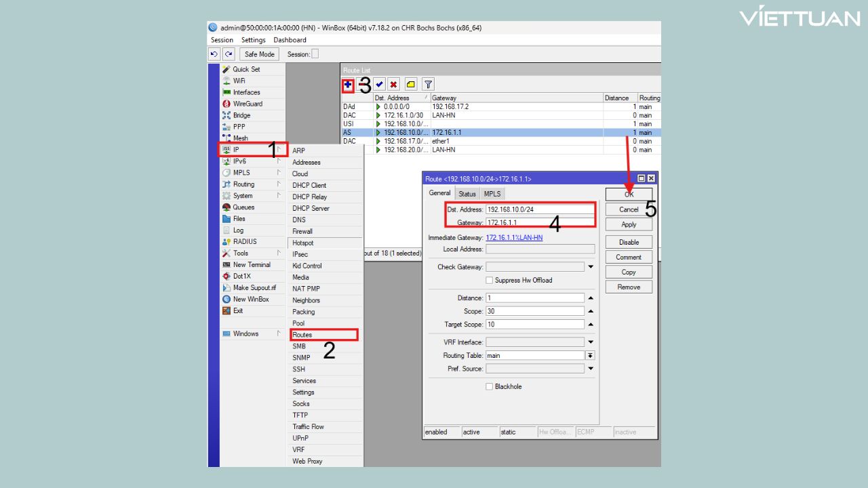Collapse the Distance field with its up arrow
868x488 pixels.
590,298
